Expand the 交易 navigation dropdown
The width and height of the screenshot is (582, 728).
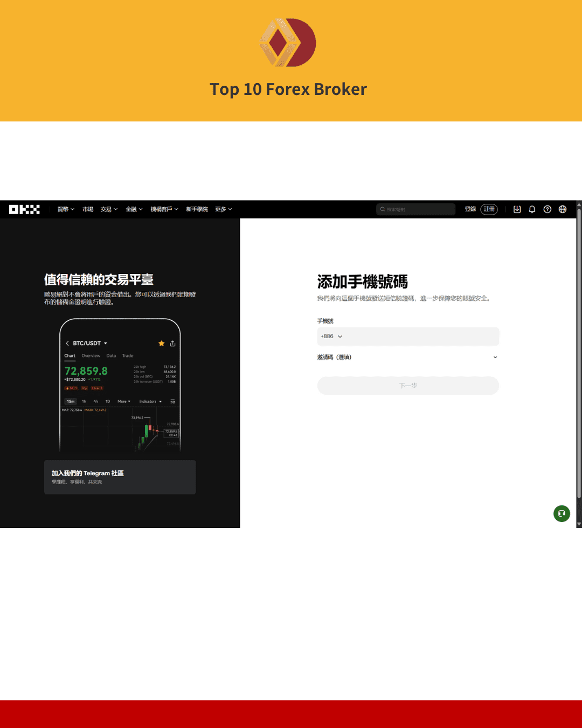[109, 209]
